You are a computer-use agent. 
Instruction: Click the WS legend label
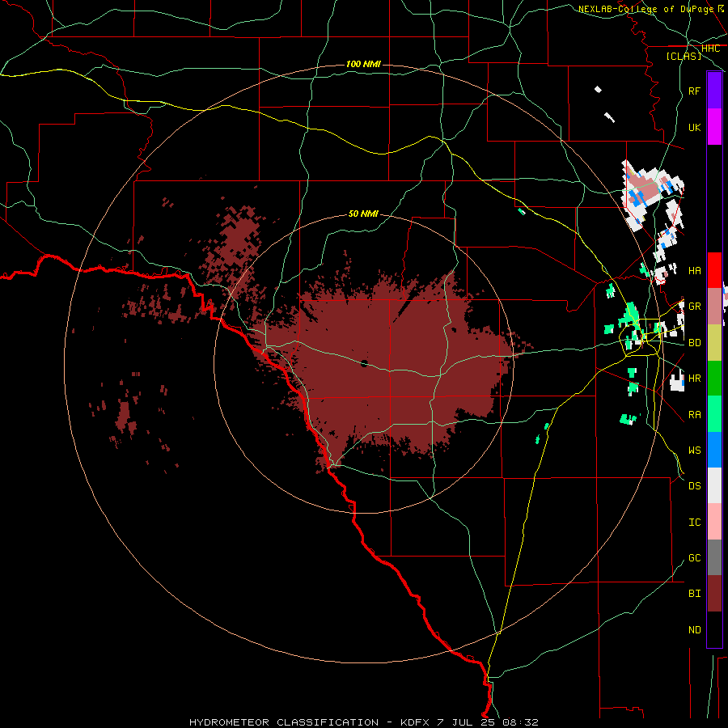click(x=694, y=451)
